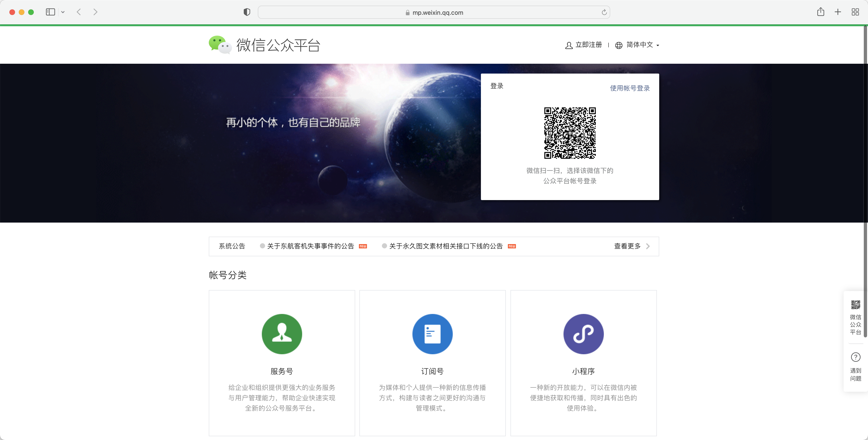Click the WeChat logo in header

(220, 45)
